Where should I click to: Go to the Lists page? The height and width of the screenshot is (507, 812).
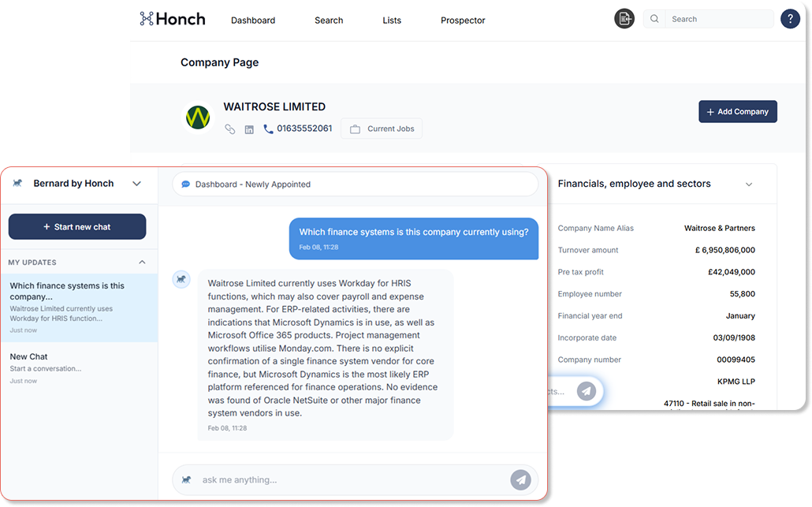tap(392, 21)
